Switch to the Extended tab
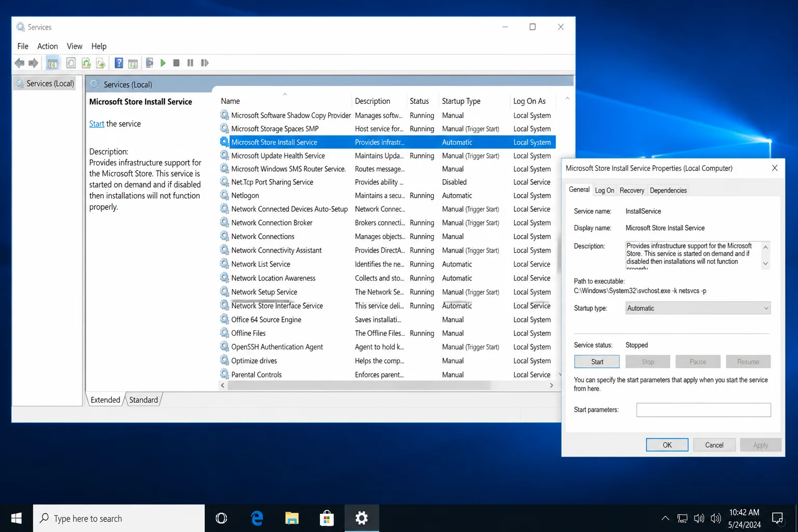Viewport: 798px width, 532px height. (x=105, y=400)
